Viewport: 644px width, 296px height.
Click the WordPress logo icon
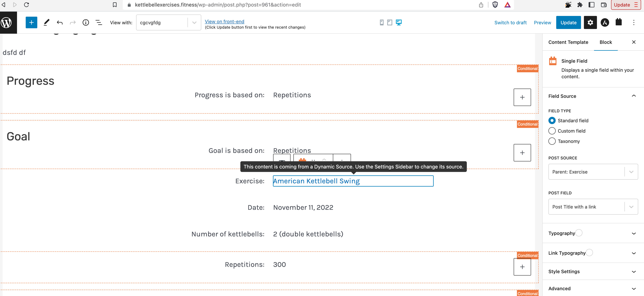point(7,22)
